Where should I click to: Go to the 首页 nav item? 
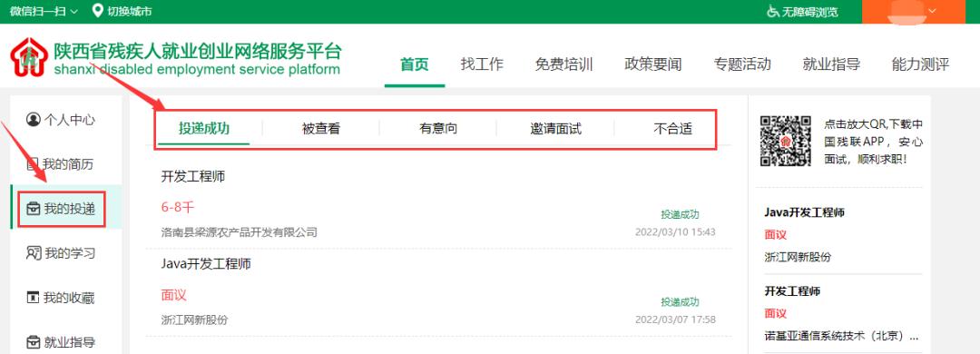click(x=415, y=64)
